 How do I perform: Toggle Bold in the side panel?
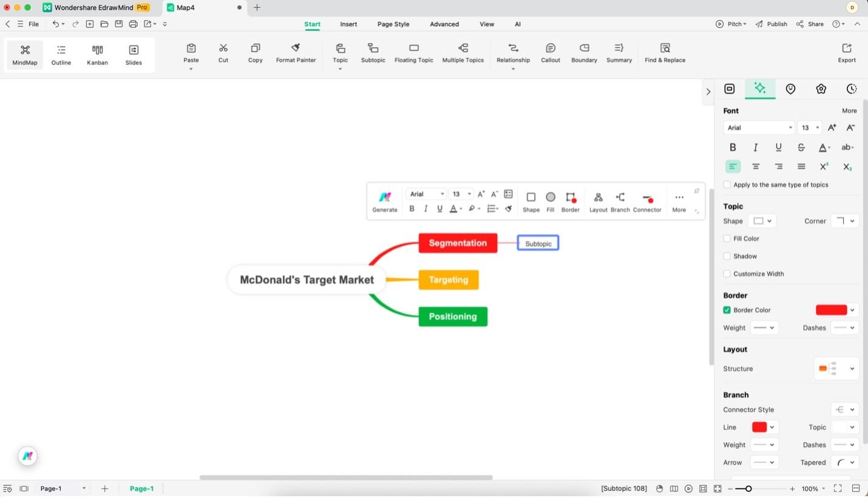tap(733, 147)
